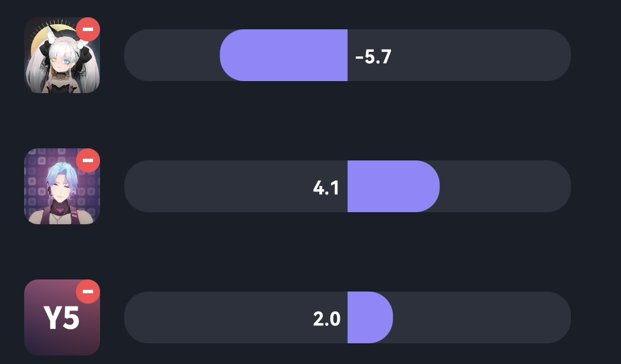Set the 2.0 slider to its maximum end
Viewport: 621px width, 364px height.
pos(565,317)
